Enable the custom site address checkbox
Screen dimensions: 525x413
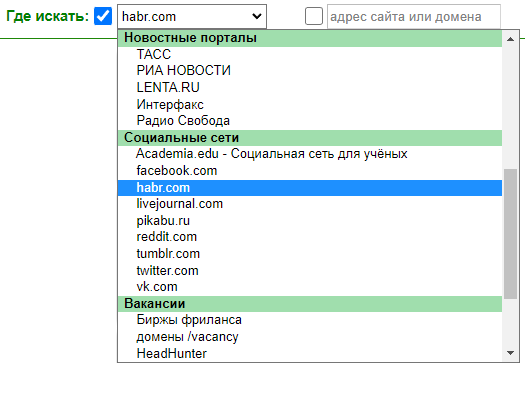coord(314,16)
